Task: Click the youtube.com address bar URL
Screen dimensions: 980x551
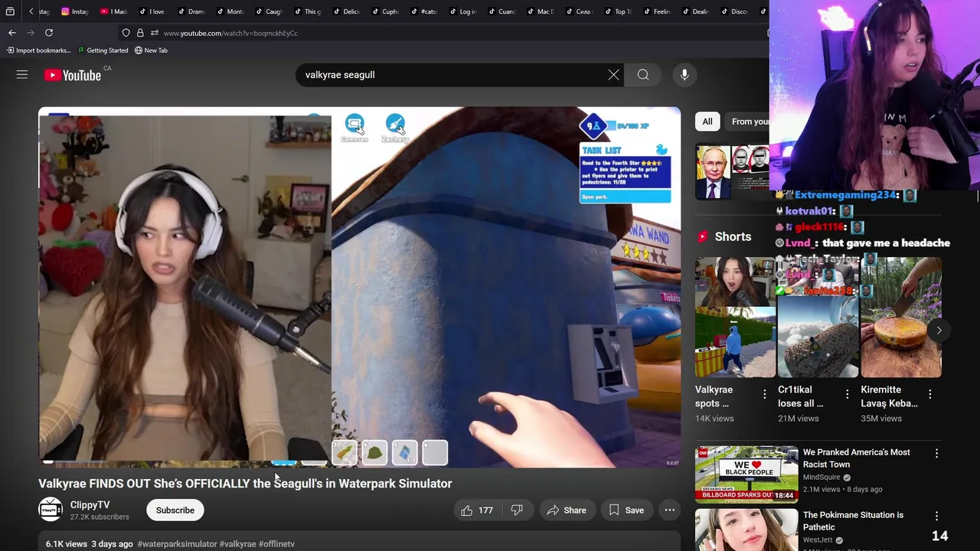Action: 230,33
